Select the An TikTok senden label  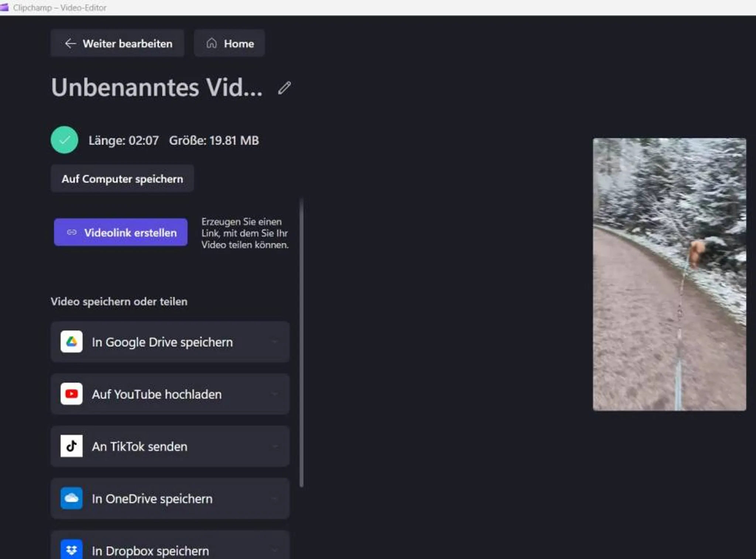pyautogui.click(x=140, y=447)
